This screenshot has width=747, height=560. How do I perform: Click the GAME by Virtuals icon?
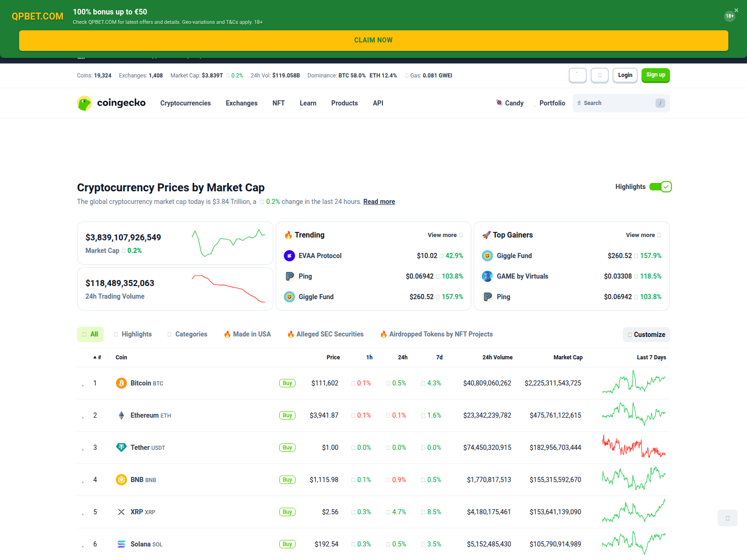pyautogui.click(x=487, y=276)
